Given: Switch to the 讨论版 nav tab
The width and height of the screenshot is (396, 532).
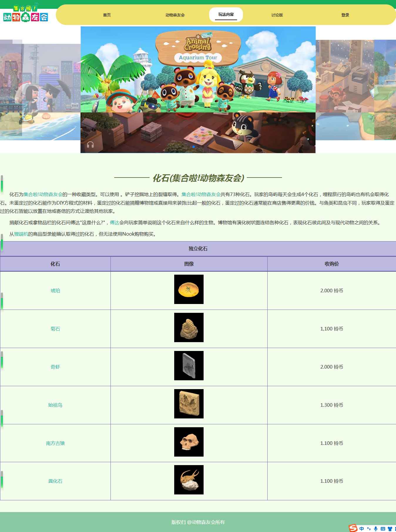Looking at the screenshot, I should (277, 15).
